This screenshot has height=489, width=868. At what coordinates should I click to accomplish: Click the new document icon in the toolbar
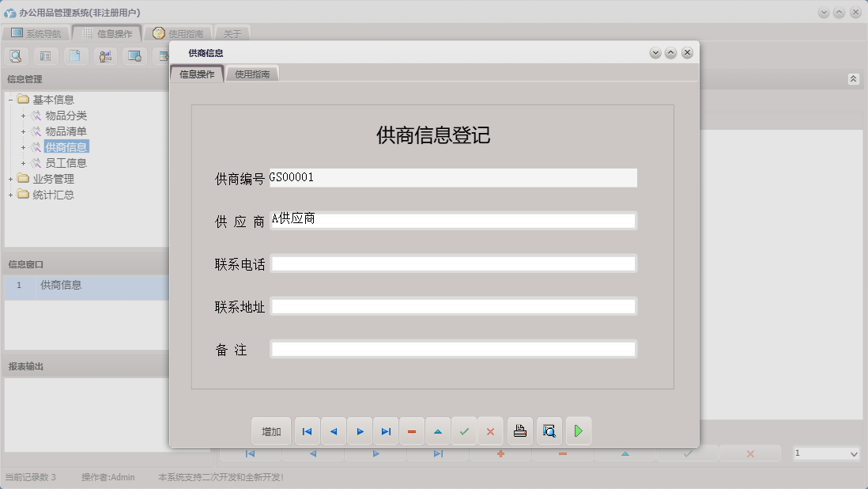pyautogui.click(x=75, y=56)
